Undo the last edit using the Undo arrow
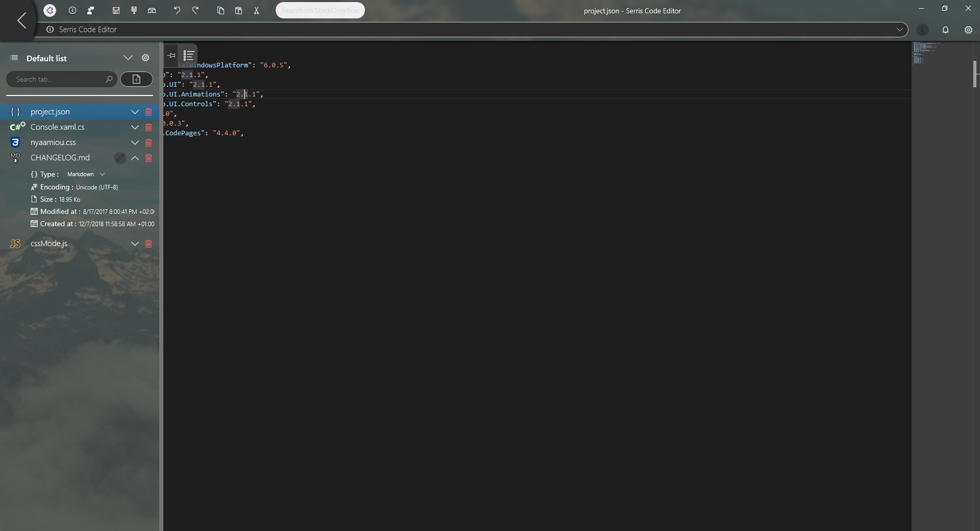 coord(177,10)
